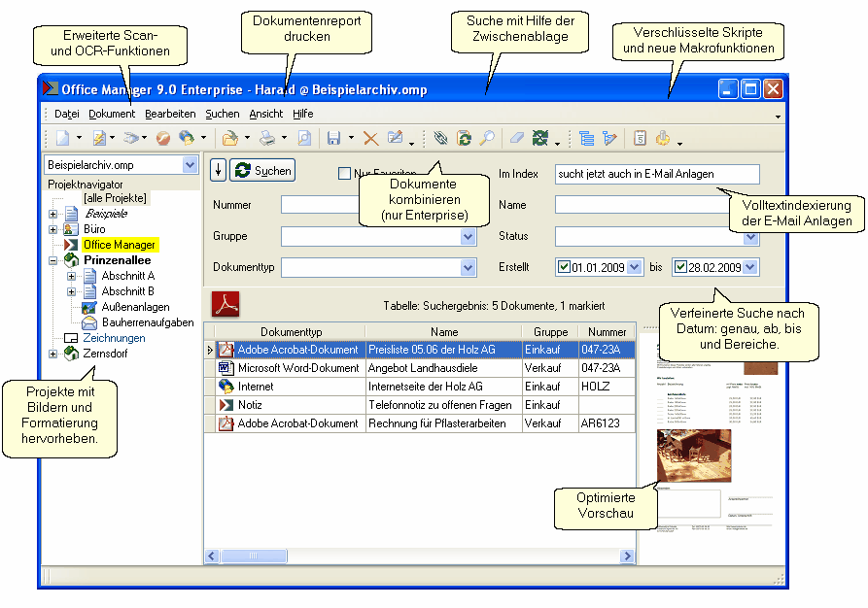
Task: Click the red X delete icon
Action: click(x=370, y=139)
